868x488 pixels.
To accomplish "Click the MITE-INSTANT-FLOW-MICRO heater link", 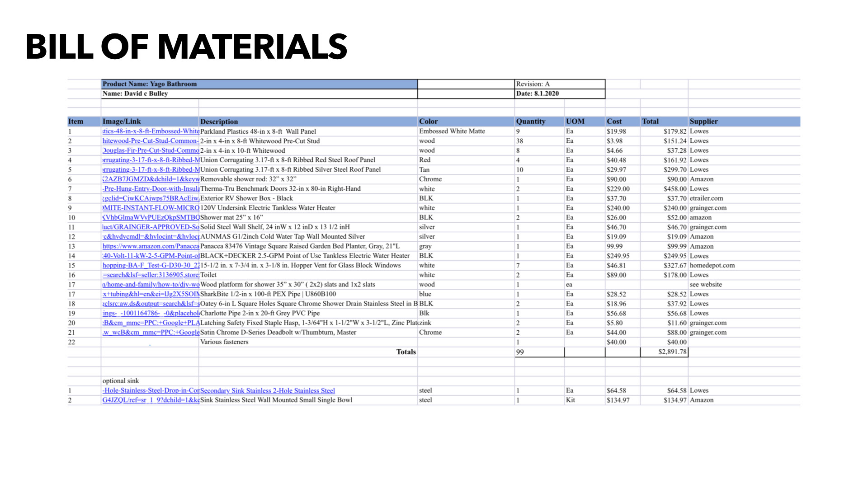I will pos(151,208).
